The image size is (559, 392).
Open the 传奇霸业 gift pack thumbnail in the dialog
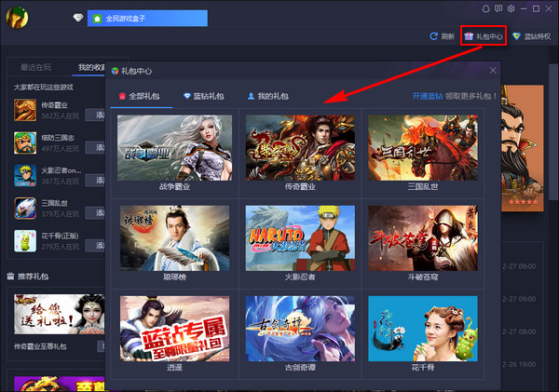pyautogui.click(x=300, y=147)
